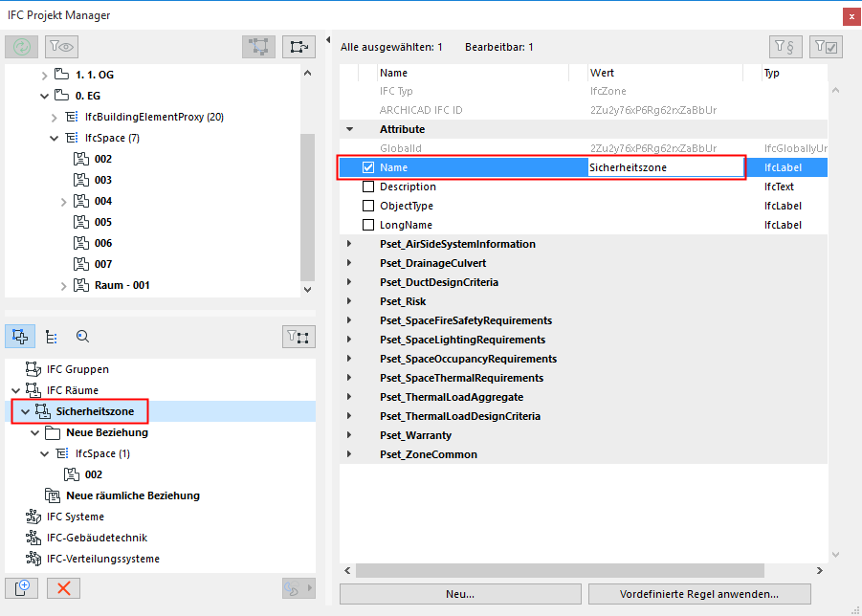Screen dimensions: 862x616
Task: Check the LongName attribute checkbox
Action: click(x=368, y=225)
